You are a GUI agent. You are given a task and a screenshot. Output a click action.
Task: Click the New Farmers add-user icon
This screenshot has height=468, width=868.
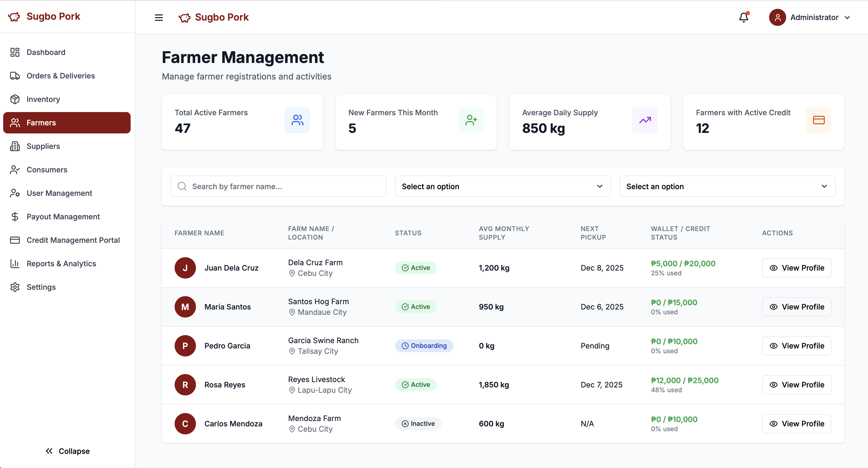471,120
